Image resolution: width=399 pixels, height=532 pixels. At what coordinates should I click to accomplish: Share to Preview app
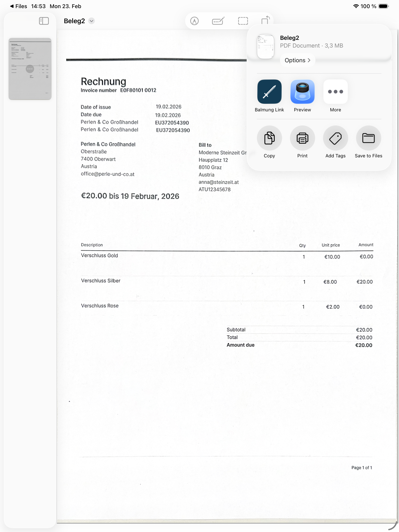click(x=302, y=92)
